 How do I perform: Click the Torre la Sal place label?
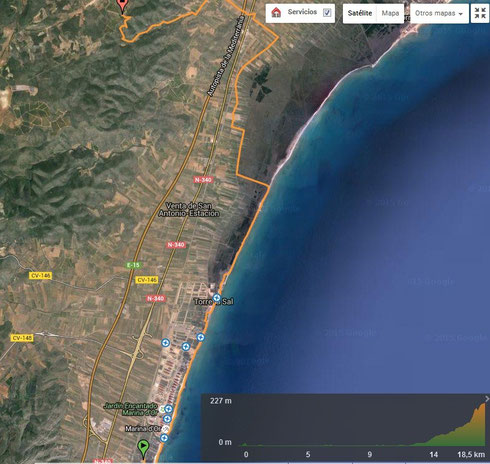click(x=214, y=302)
